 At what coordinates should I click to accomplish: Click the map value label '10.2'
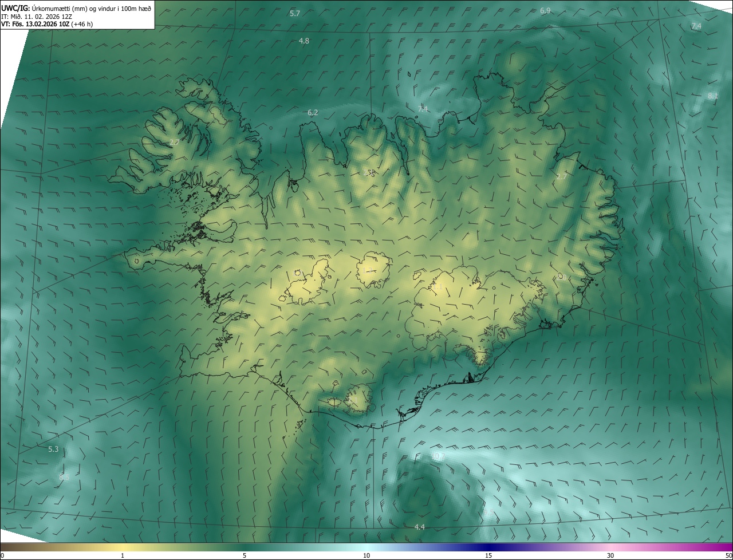point(438,456)
